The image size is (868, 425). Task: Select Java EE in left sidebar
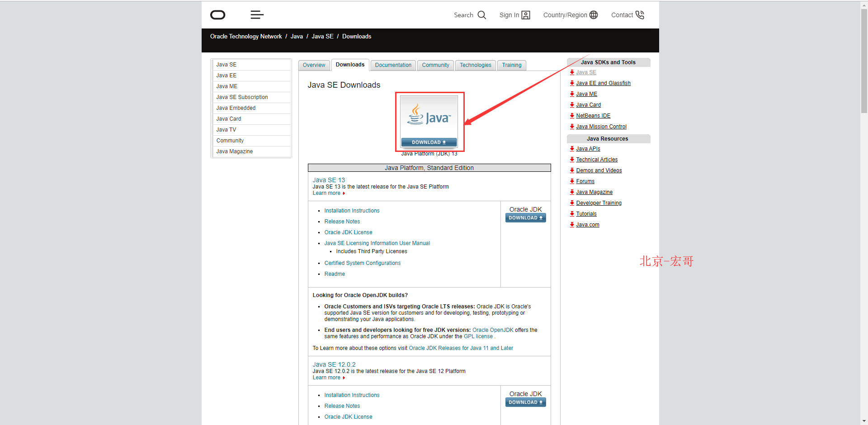251,76
